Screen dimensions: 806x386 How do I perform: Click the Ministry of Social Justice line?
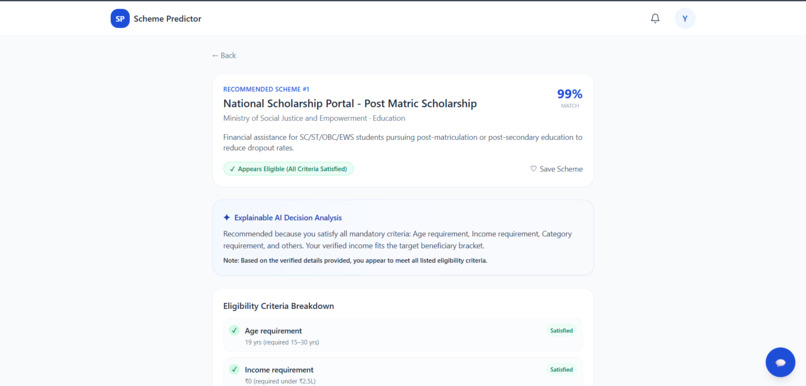pyautogui.click(x=314, y=118)
